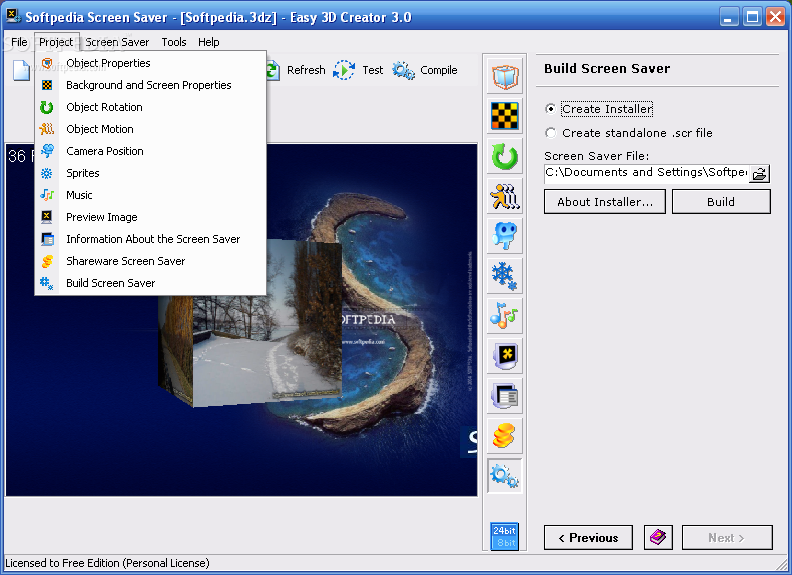Choose Preview Image menu item

tap(151, 217)
